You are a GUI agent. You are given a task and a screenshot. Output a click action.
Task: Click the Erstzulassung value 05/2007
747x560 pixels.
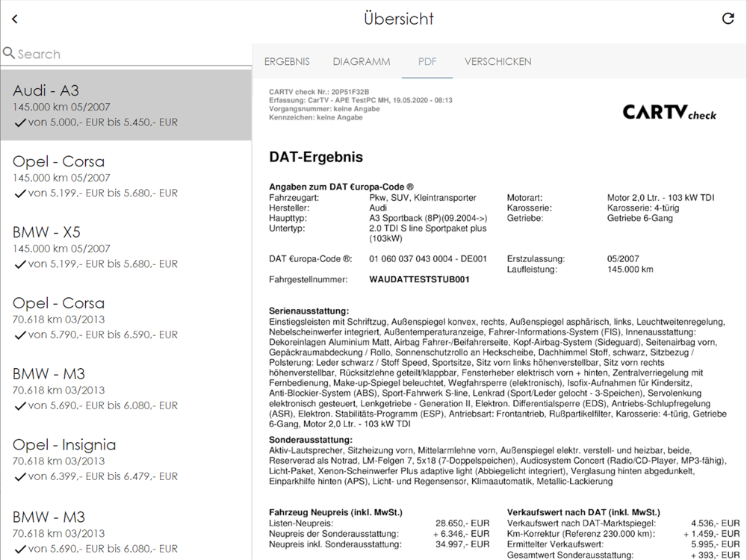[623, 259]
